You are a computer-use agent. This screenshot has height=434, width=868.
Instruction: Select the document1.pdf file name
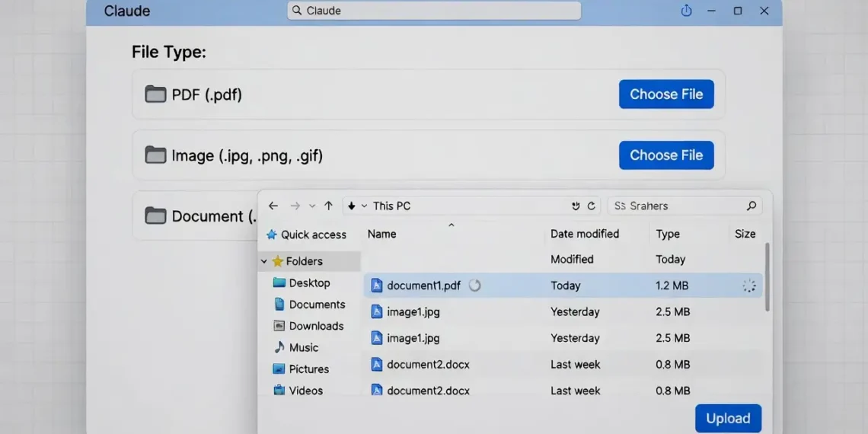click(423, 286)
